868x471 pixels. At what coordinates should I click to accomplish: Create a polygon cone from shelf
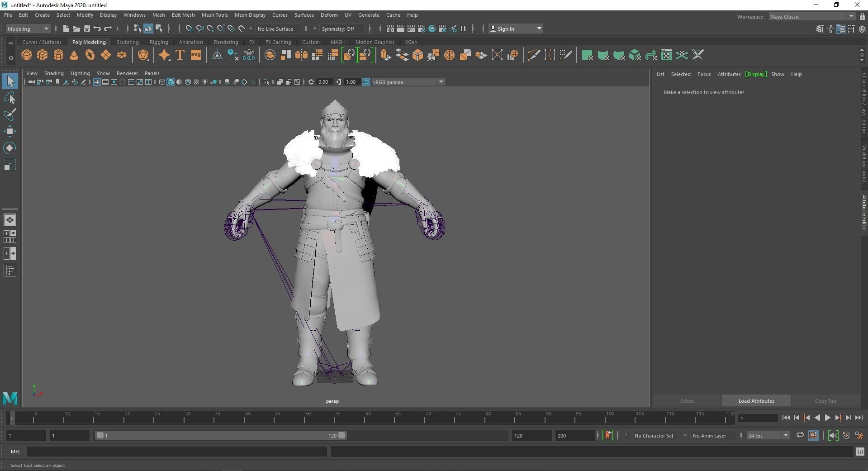74,55
